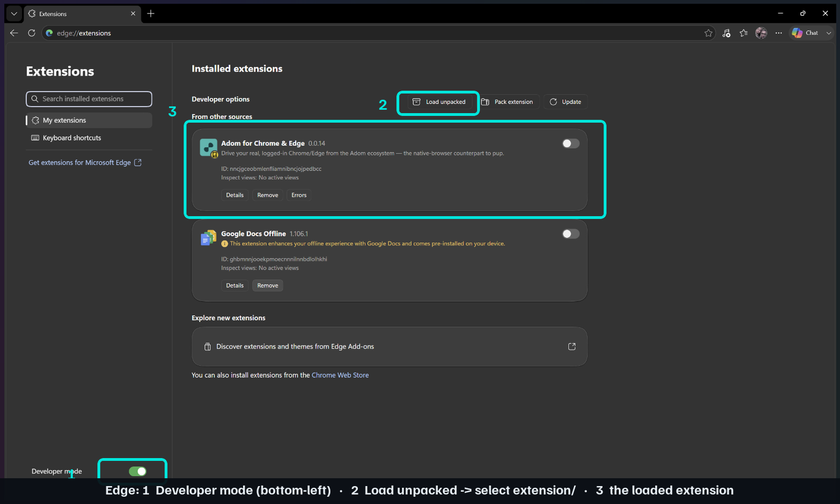This screenshot has width=840, height=504.
Task: Reload page with refresh icon
Action: [31, 33]
